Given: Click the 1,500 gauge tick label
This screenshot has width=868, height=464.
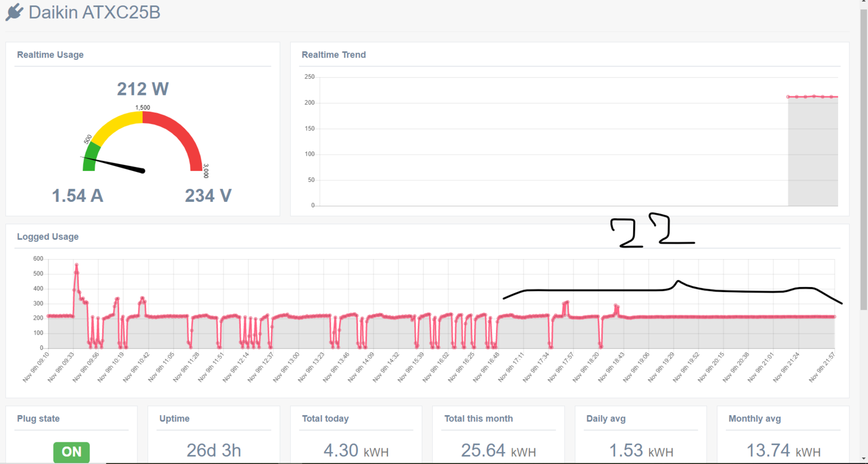Looking at the screenshot, I should pyautogui.click(x=143, y=107).
